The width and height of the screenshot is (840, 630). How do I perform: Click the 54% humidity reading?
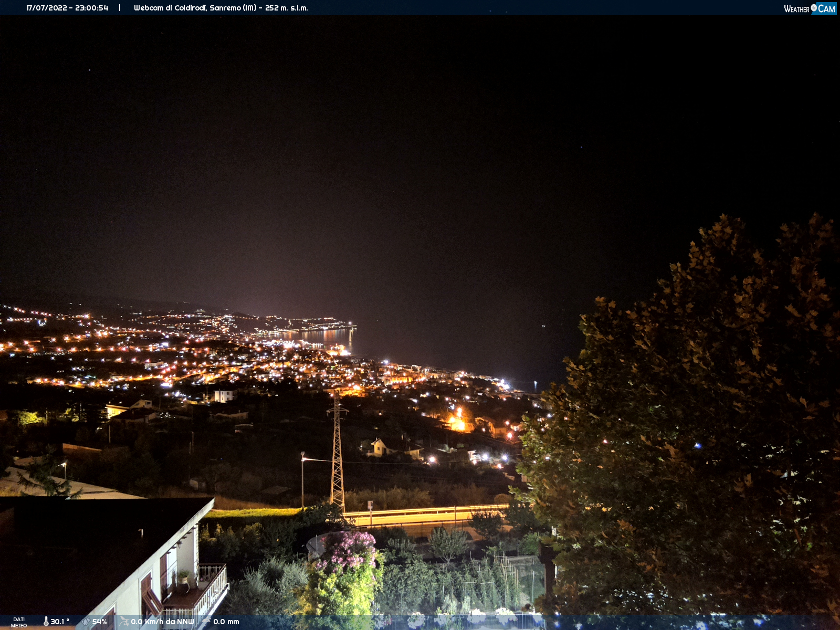[x=100, y=622]
